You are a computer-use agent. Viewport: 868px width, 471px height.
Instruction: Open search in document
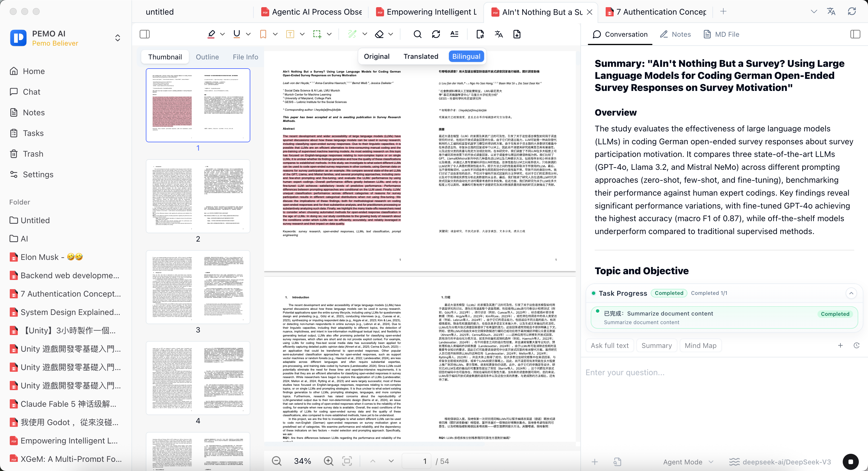417,34
